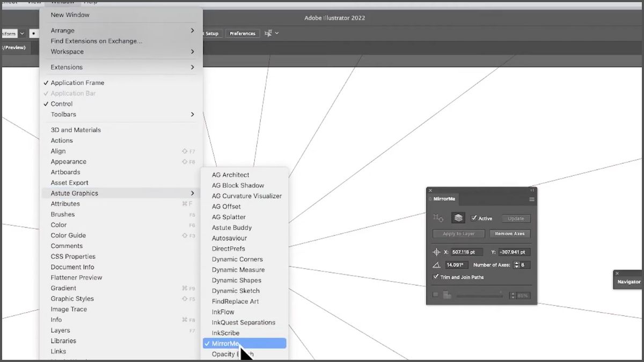Adjust the Number of Axes stepper

[517, 265]
